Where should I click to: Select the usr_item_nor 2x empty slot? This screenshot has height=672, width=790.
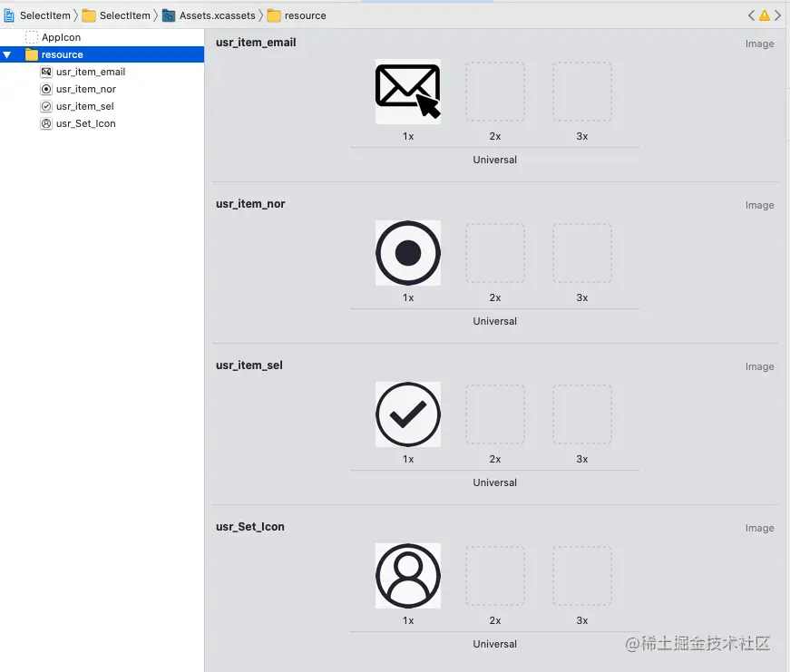click(495, 253)
